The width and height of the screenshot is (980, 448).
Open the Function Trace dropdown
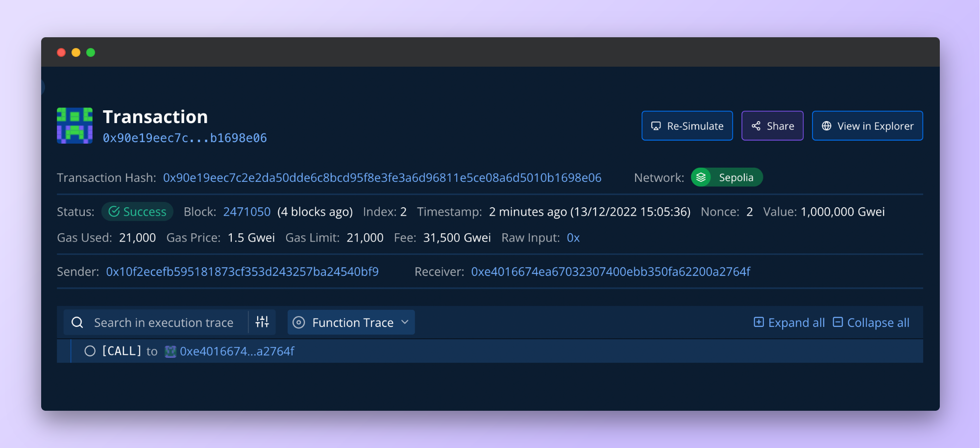tap(351, 322)
